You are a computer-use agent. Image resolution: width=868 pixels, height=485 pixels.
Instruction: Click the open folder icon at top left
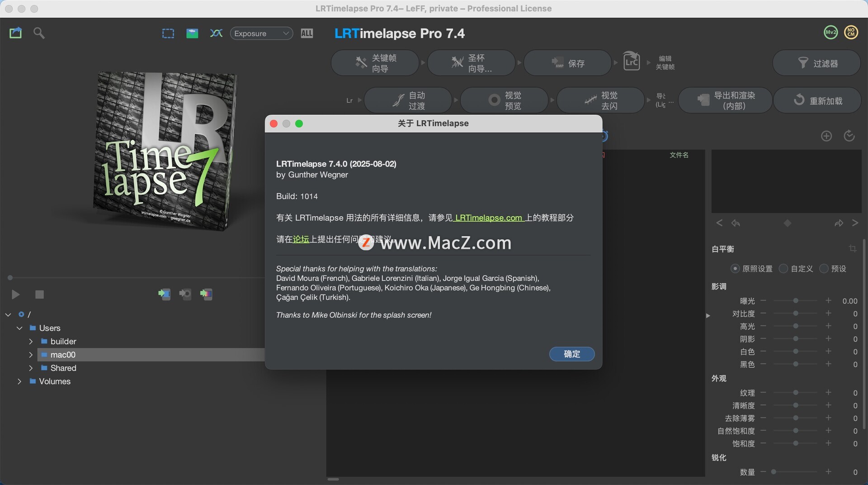click(x=16, y=33)
